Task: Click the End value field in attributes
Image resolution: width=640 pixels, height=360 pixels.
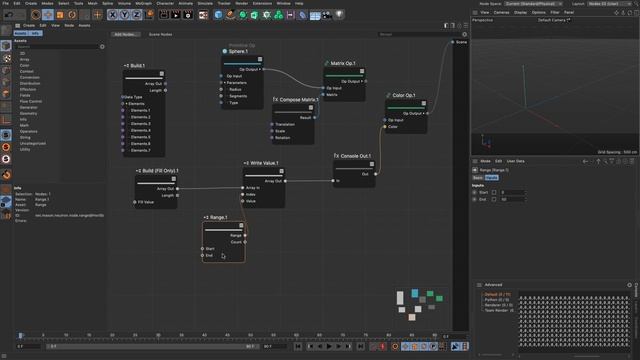Action: click(x=512, y=199)
